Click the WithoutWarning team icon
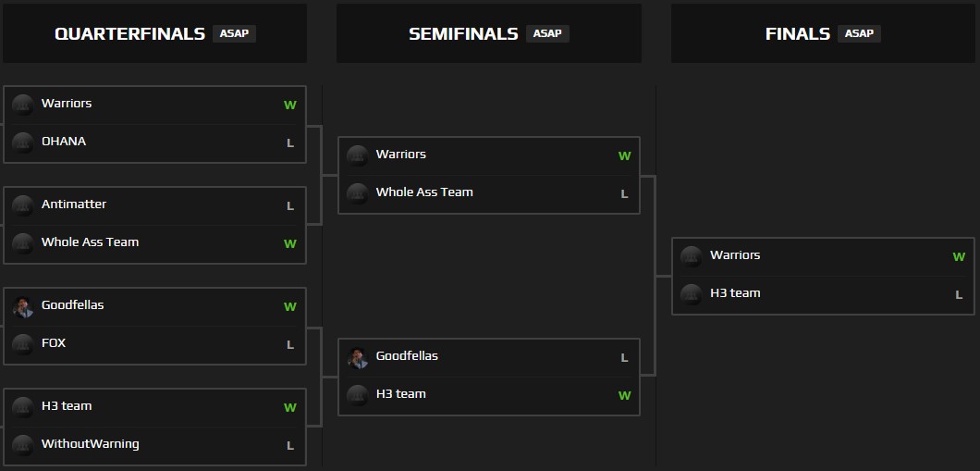Viewport: 980px width, 471px height. [23, 445]
